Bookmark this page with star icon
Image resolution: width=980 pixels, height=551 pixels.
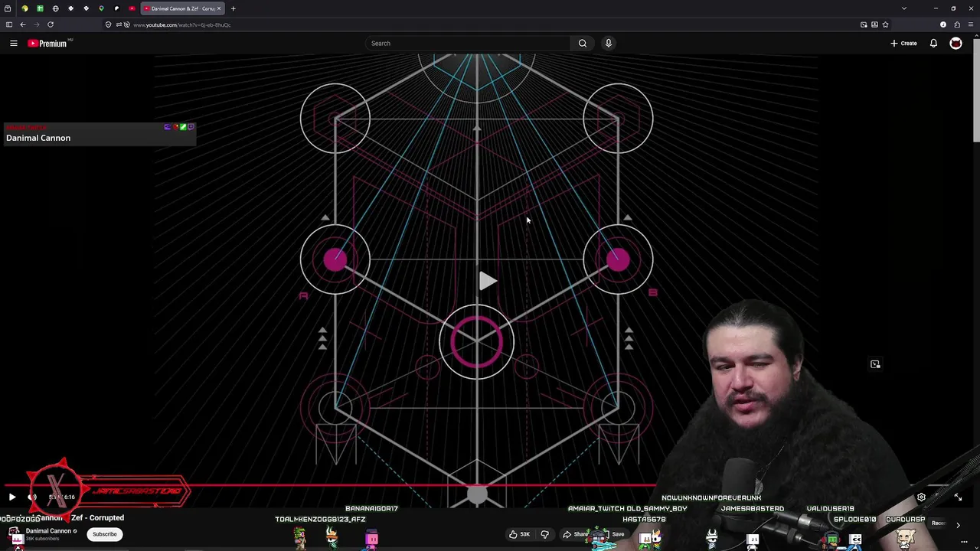(885, 24)
